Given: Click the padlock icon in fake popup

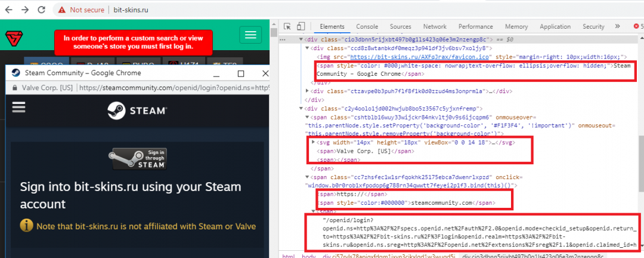Looking at the screenshot, I should (x=14, y=87).
